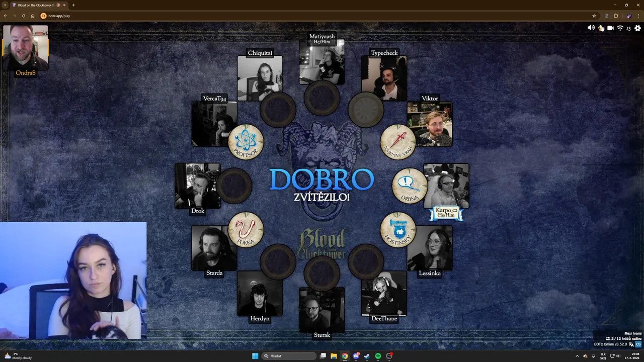Image resolution: width=644 pixels, height=362 pixels.
Task: Check the connection signal icon
Action: [620, 28]
